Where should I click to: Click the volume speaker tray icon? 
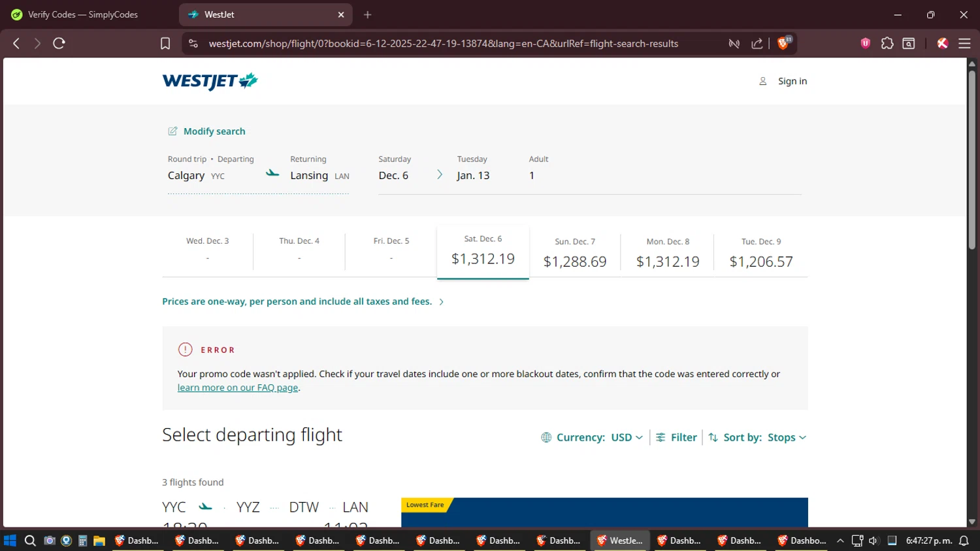coord(874,541)
